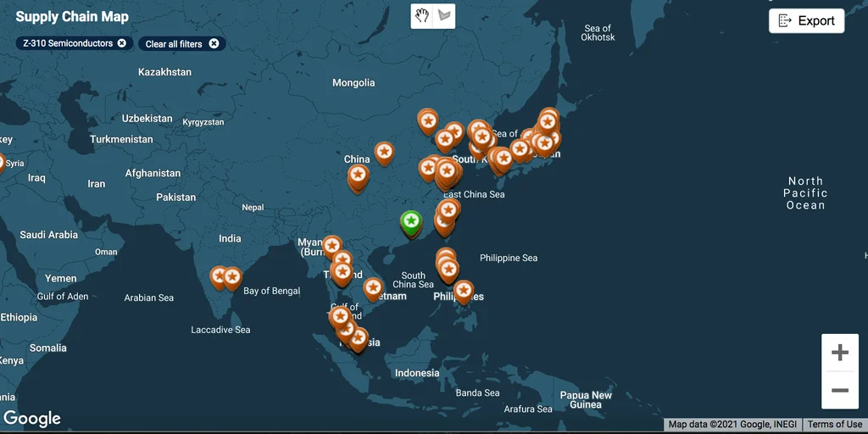Select the right orange marker in southern India
Viewport: 868px width, 434px height.
pos(232,278)
